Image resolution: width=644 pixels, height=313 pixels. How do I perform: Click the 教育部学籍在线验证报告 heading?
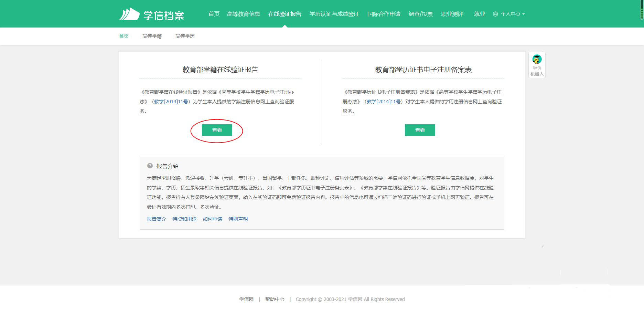point(221,70)
